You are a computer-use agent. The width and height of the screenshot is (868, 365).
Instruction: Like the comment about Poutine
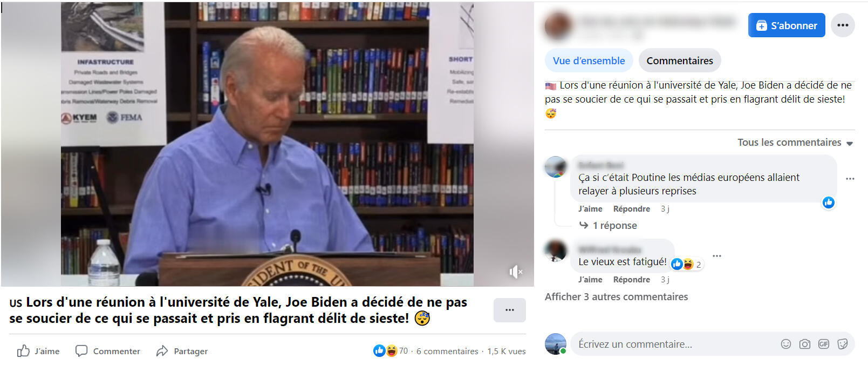point(590,208)
